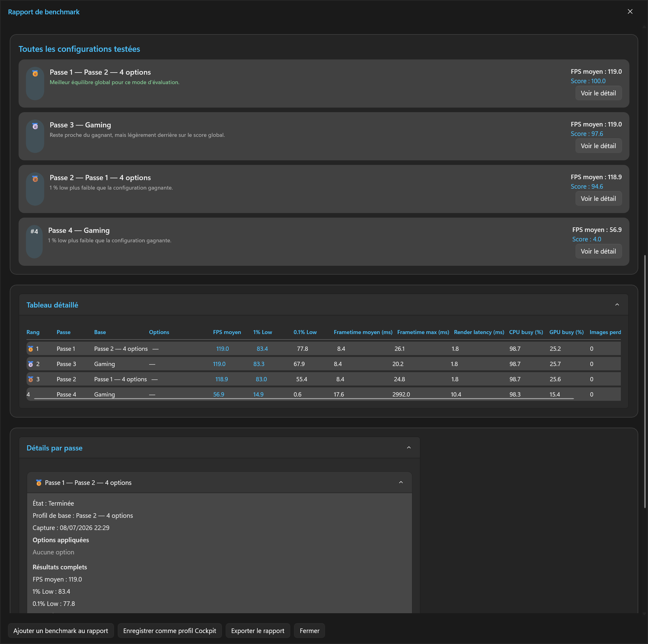Click the vertical scrollbar of the report
This screenshot has height=644, width=648.
point(645,382)
